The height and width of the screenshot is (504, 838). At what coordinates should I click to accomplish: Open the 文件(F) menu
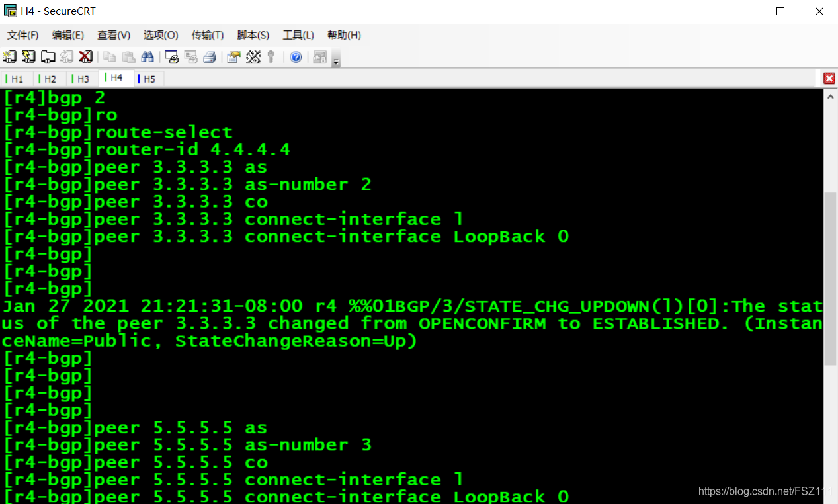22,35
